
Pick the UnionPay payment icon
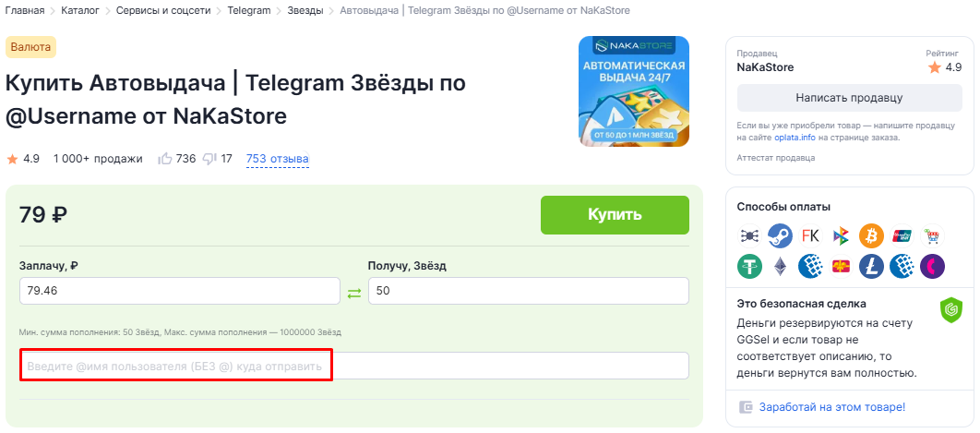coord(902,236)
